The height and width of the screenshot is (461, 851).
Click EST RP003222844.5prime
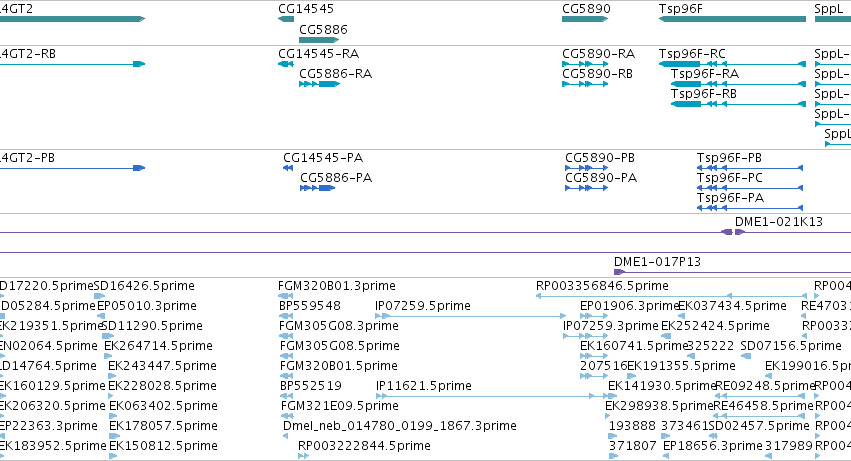[364, 447]
